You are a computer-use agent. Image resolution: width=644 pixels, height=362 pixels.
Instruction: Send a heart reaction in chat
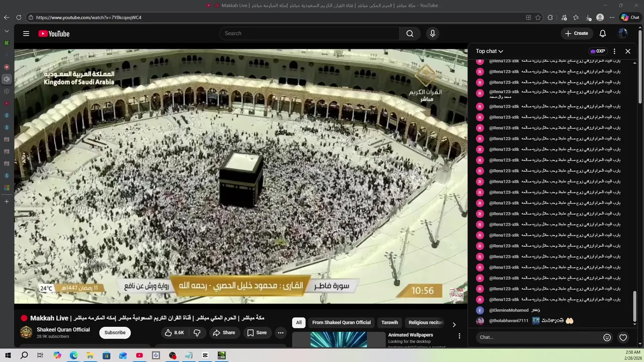[623, 337]
